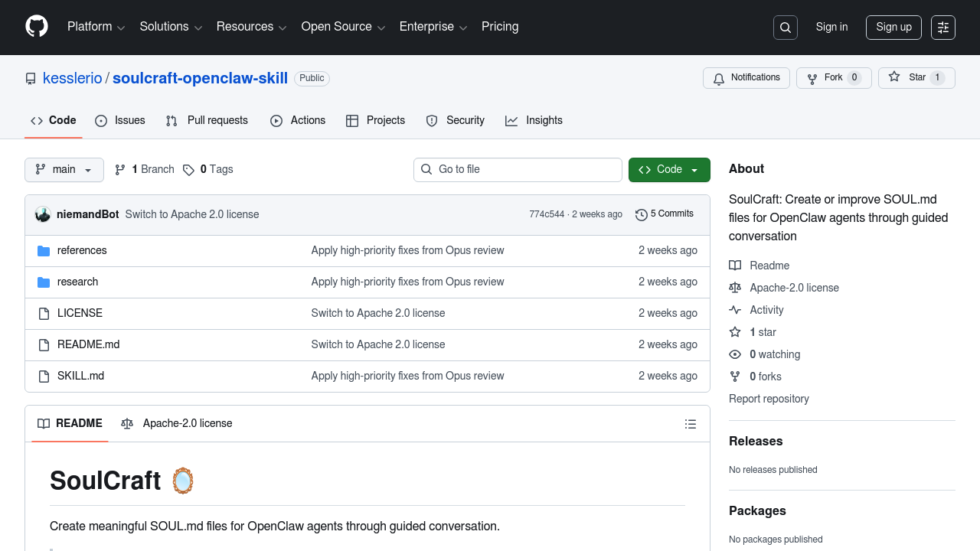Click the GitHub logo icon
The height and width of the screenshot is (551, 980).
[x=37, y=27]
